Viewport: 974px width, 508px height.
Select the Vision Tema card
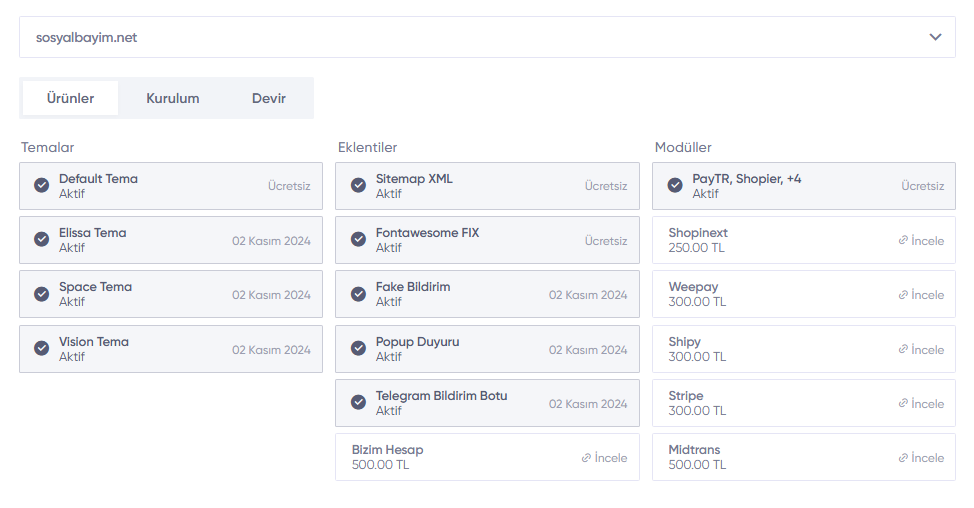pyautogui.click(x=171, y=349)
